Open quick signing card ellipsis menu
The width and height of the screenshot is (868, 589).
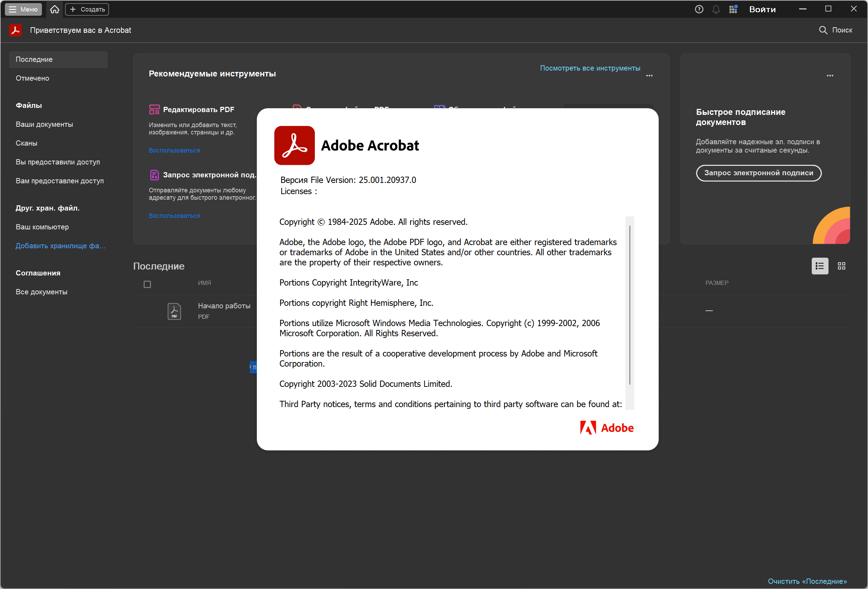(830, 76)
